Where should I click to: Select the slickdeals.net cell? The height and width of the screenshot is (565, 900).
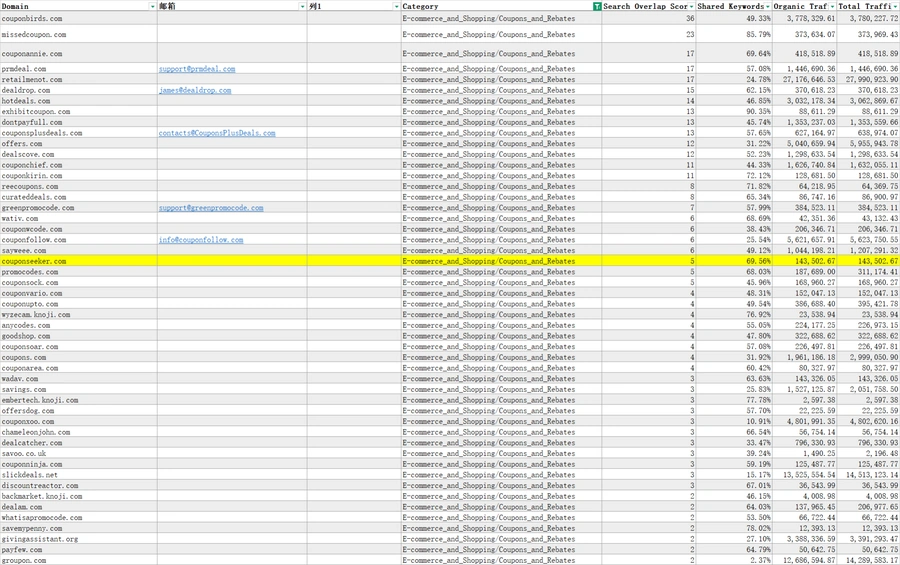pos(79,475)
